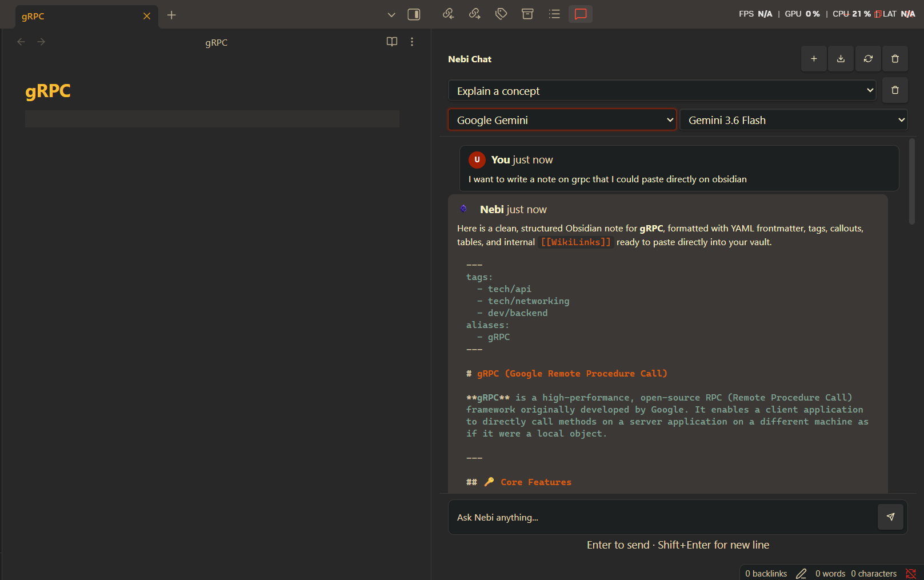Click the GPU 0% indicator
924x580 pixels.
(802, 14)
